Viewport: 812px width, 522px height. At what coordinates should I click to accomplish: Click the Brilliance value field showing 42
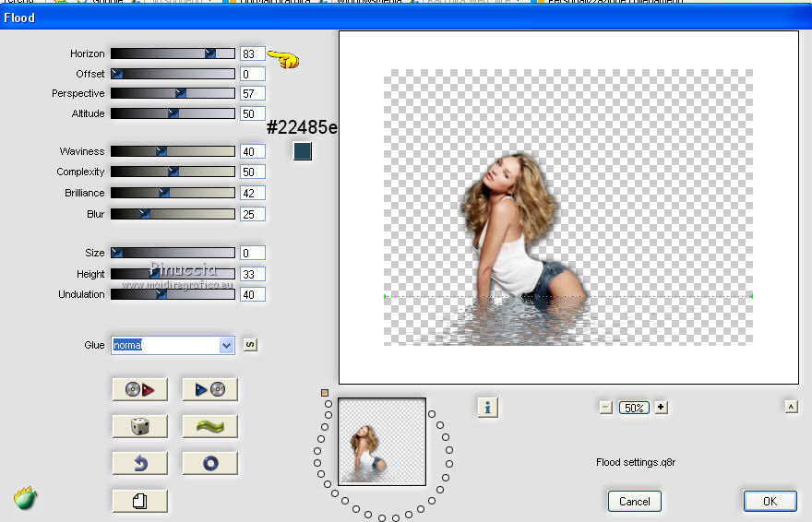253,193
